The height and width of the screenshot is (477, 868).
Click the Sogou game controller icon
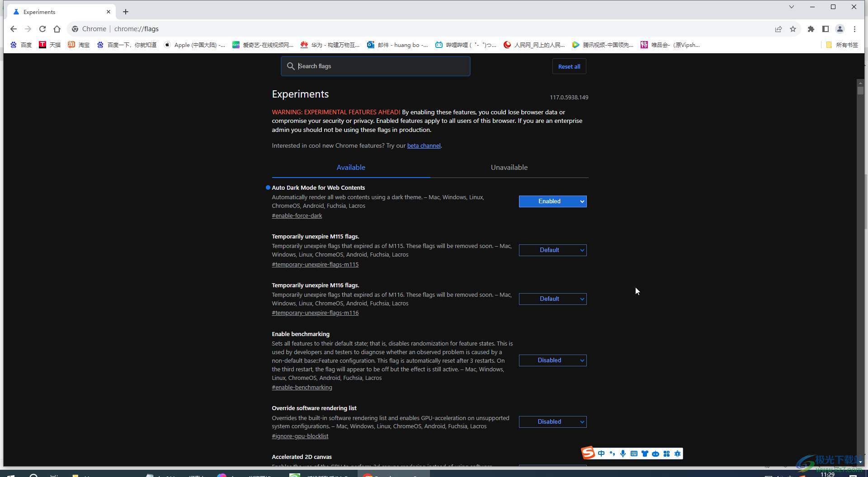[656, 454]
